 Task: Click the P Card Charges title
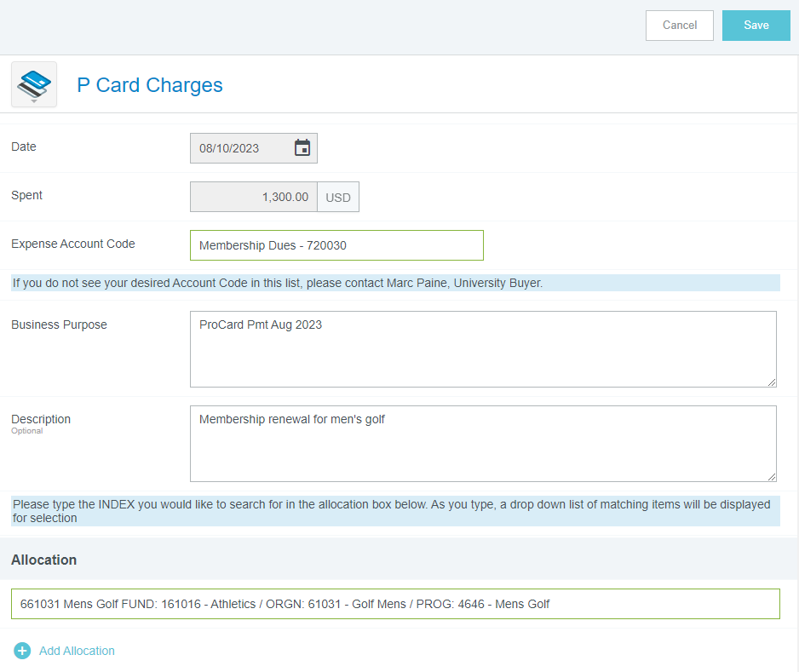[150, 85]
